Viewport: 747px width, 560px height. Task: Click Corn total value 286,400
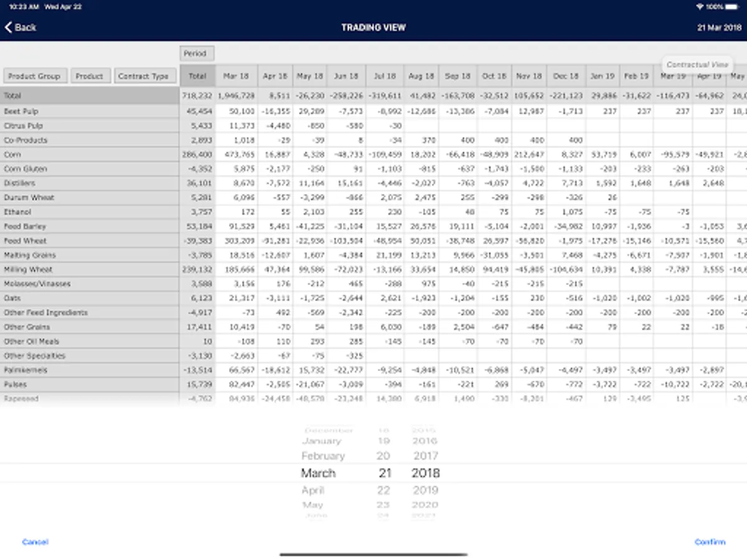[x=197, y=154]
